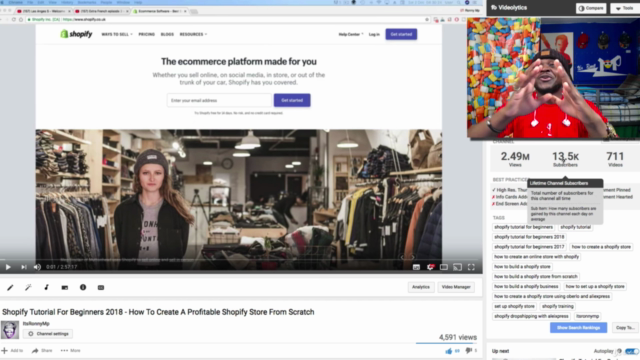Screen dimensions: 640x360
Task: Open the Copy To dropdown
Action: click(625, 328)
